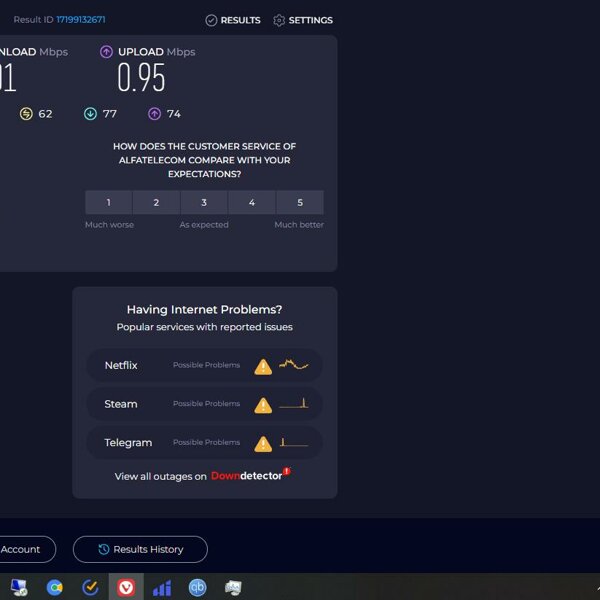View all outages on Downdetector
This screenshot has width=600, height=600.
coord(202,476)
